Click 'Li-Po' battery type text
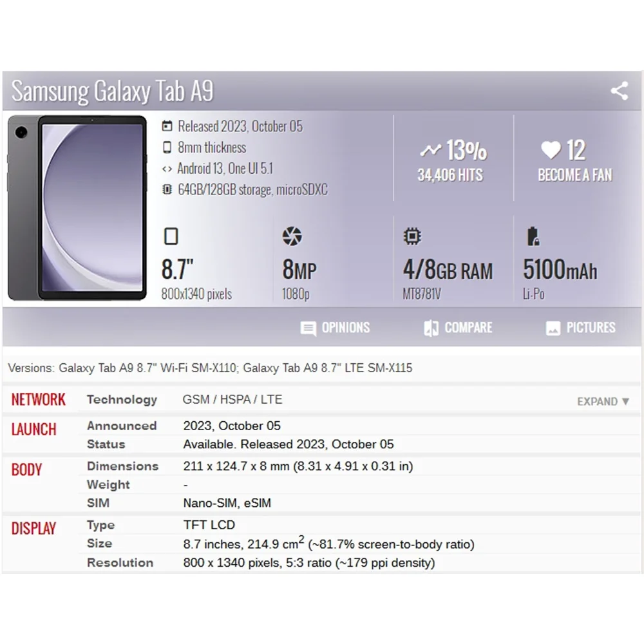Viewport: 644px width, 644px height. (x=533, y=294)
